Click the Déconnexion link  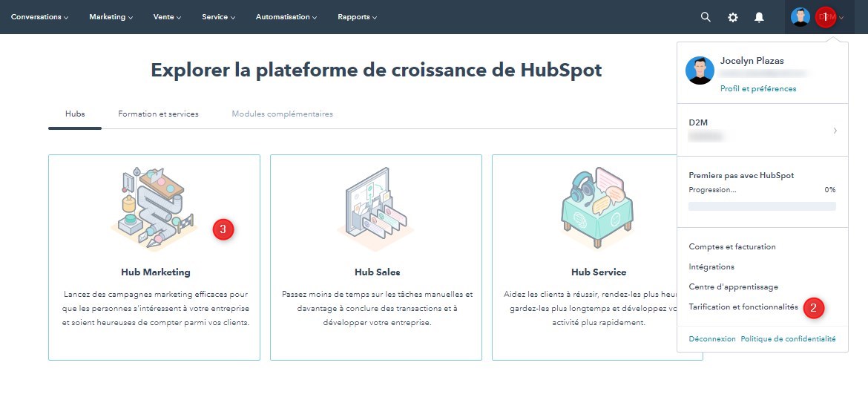[x=712, y=338]
